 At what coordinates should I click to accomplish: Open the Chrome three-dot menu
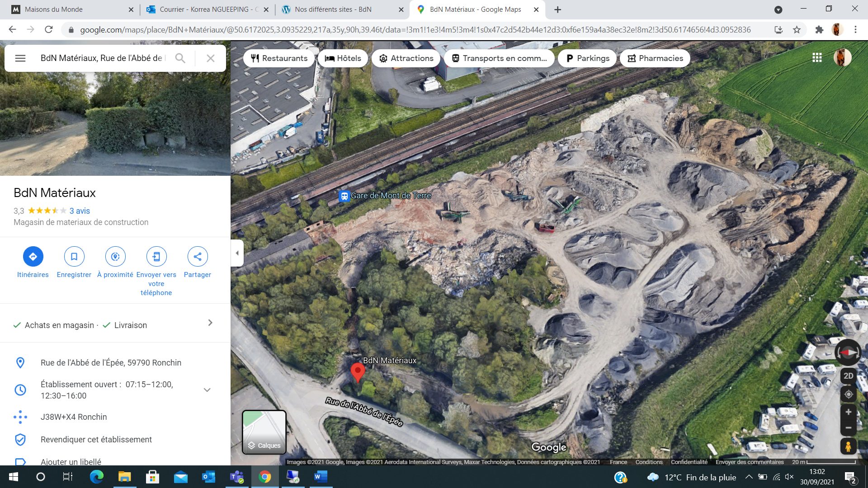[x=855, y=30]
